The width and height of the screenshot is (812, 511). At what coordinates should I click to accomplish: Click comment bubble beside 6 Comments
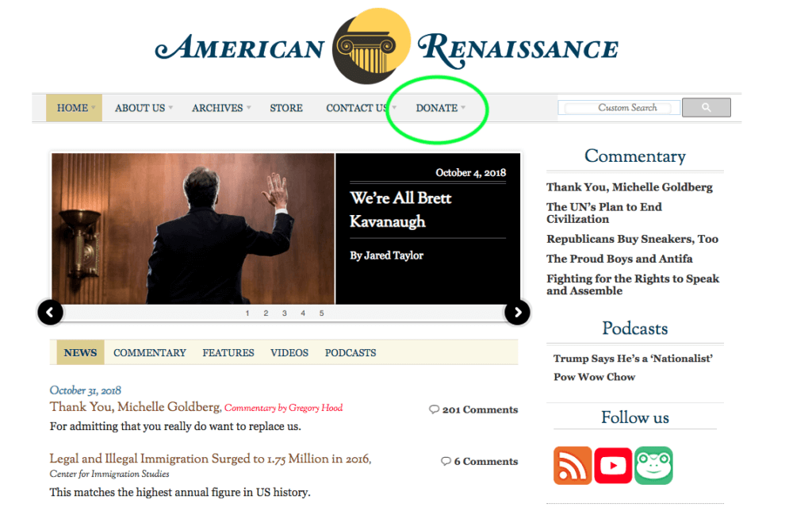click(446, 461)
